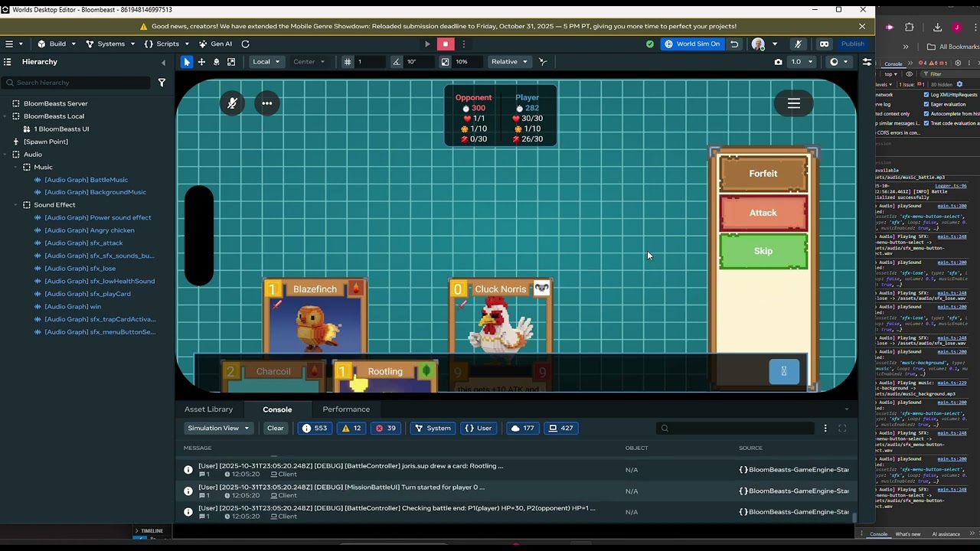Open the main hamburger menu dropdown
The height and width of the screenshot is (551, 980).
14,44
